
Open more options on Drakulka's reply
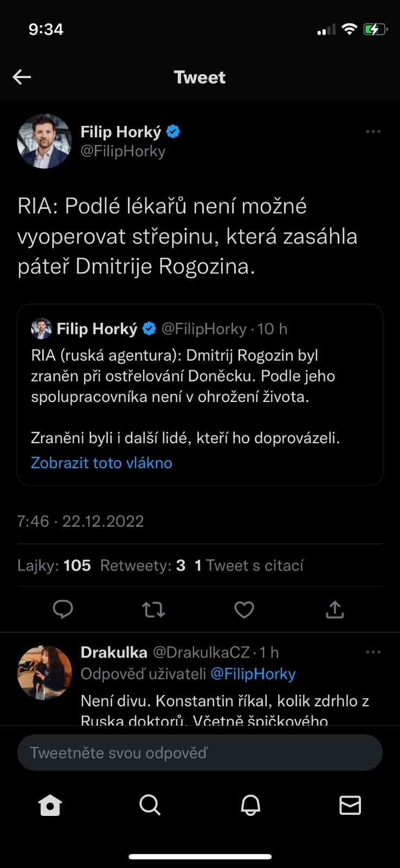coord(373,652)
